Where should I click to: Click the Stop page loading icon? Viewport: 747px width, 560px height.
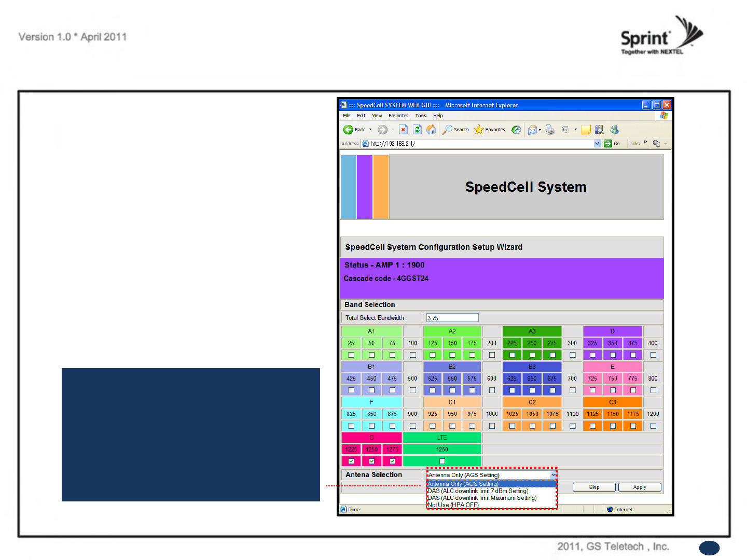(x=403, y=130)
